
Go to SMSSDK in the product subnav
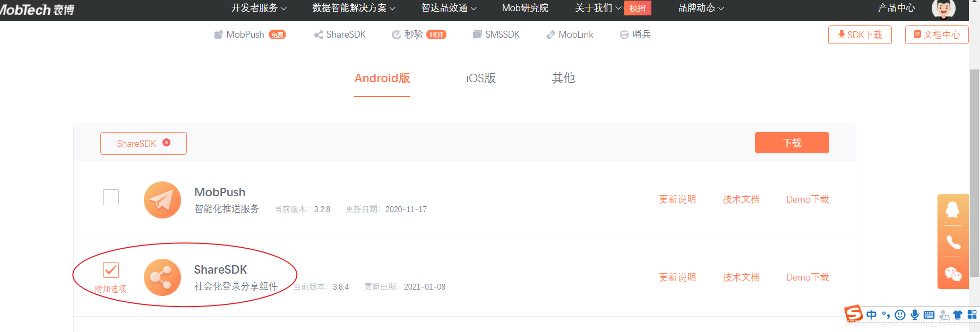point(496,34)
